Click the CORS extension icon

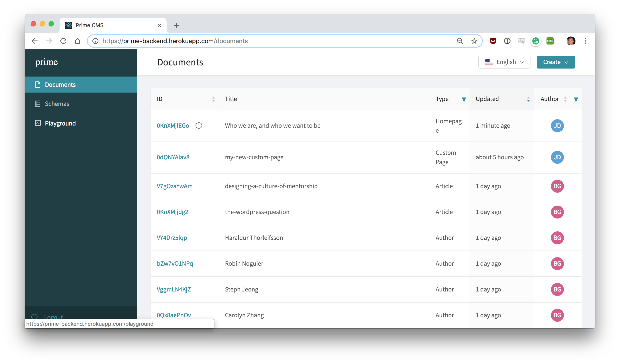click(x=550, y=41)
